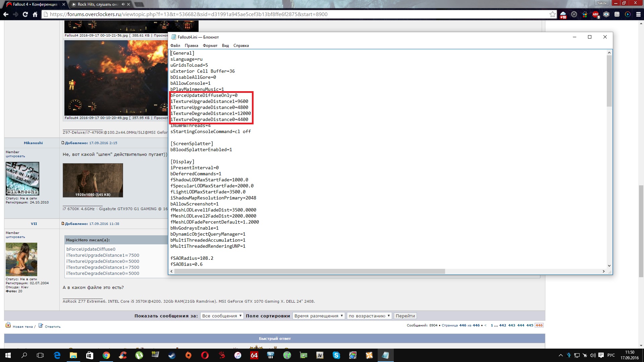Expand 'Все сообщения' dropdown

pyautogui.click(x=222, y=316)
